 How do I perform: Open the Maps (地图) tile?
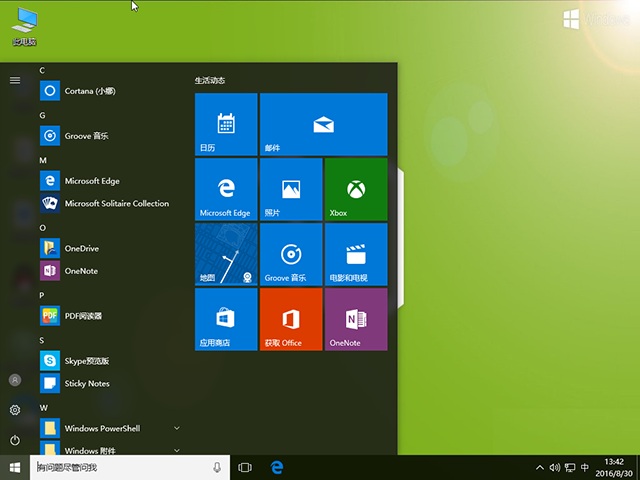tap(226, 254)
